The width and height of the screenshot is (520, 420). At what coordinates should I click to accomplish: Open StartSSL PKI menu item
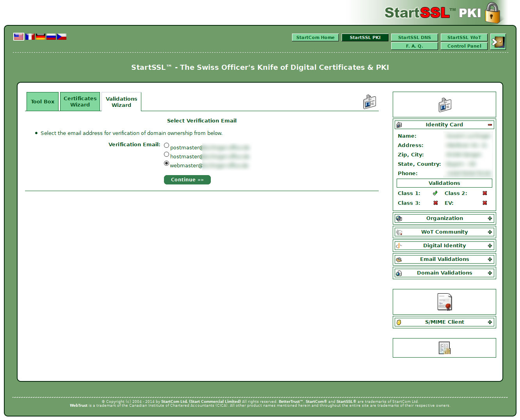click(x=365, y=37)
